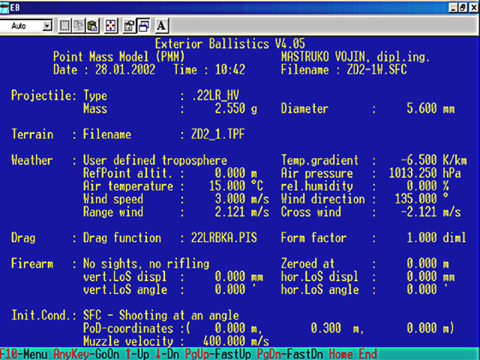Screen dimensions: 480x360
Task: Click the Temp.gradient value -6.500 K/km
Action: click(434, 160)
